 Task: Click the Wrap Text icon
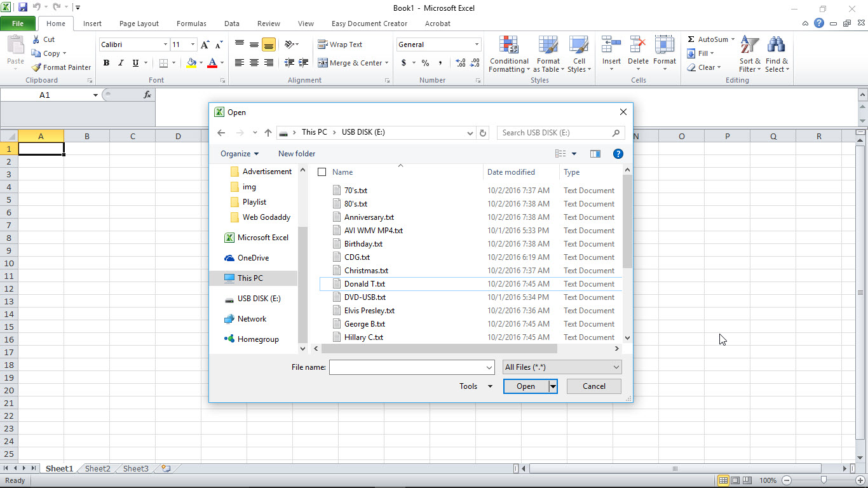[x=323, y=44]
